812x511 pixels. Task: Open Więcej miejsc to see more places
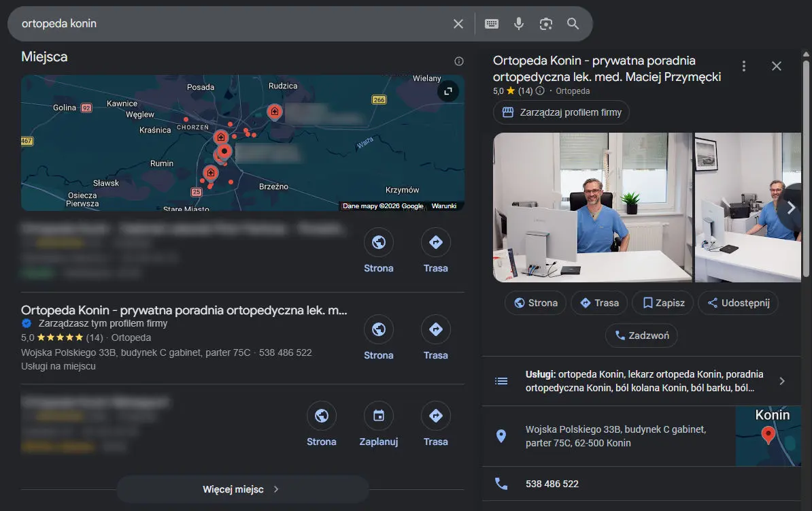pos(242,489)
